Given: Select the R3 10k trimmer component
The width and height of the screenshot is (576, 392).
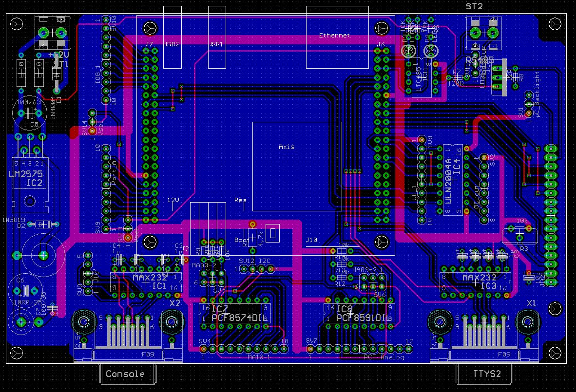Looking at the screenshot, I should tap(520, 235).
